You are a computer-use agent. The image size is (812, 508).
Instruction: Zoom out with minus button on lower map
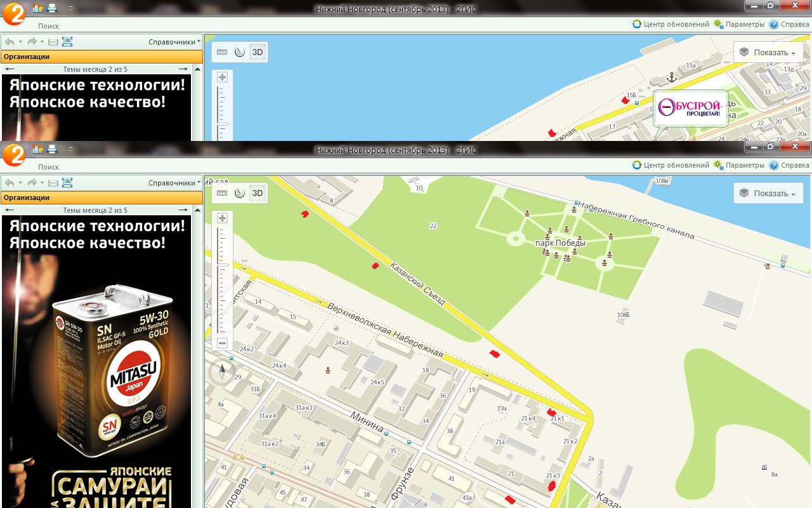[x=222, y=344]
